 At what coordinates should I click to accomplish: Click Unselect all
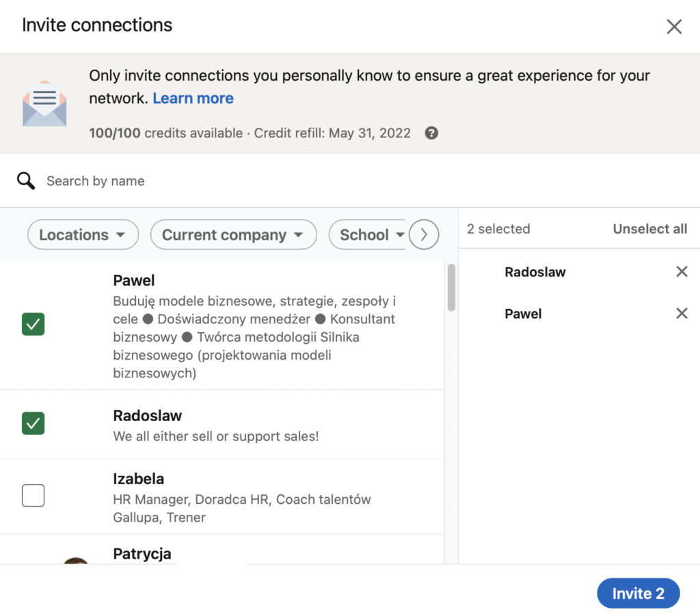tap(649, 229)
